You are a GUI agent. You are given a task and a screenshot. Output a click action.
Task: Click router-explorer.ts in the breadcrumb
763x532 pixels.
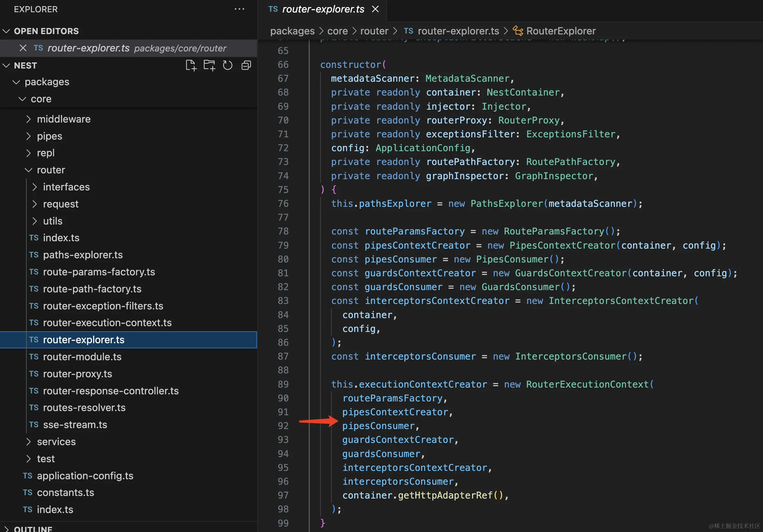tap(458, 31)
